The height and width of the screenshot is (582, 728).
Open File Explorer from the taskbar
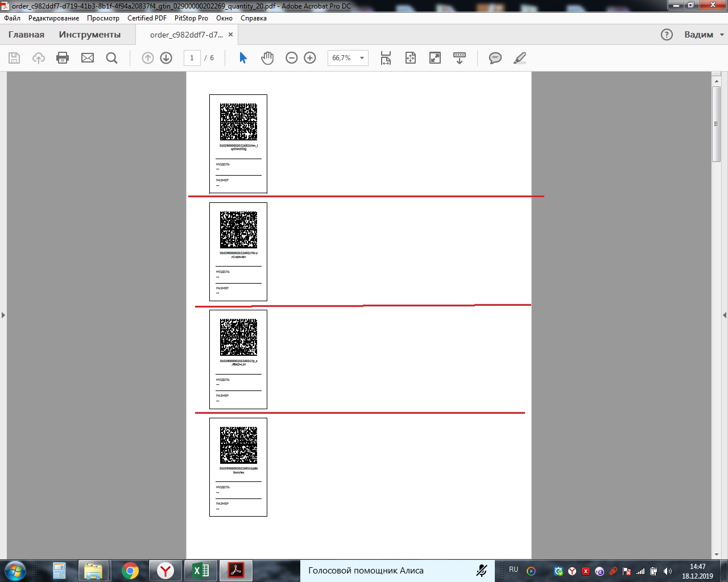[x=93, y=571]
